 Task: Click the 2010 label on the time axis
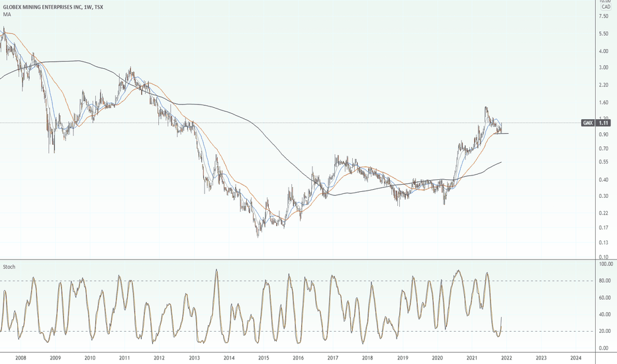[90, 358]
